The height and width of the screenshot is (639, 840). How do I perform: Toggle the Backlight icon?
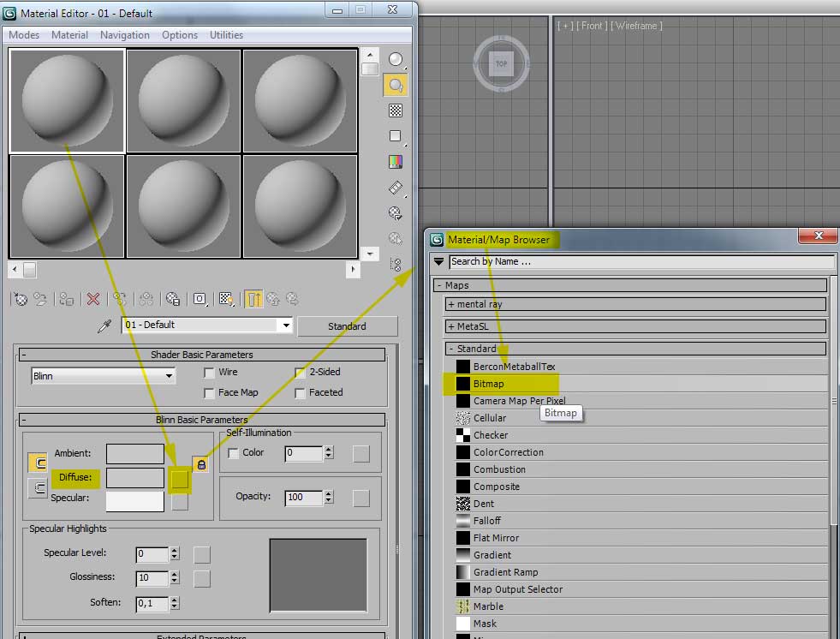pos(396,86)
